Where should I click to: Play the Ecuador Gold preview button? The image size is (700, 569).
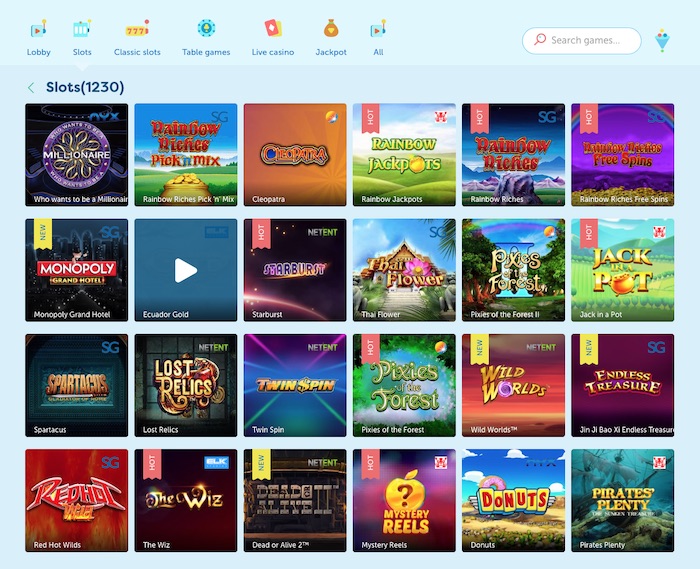186,270
